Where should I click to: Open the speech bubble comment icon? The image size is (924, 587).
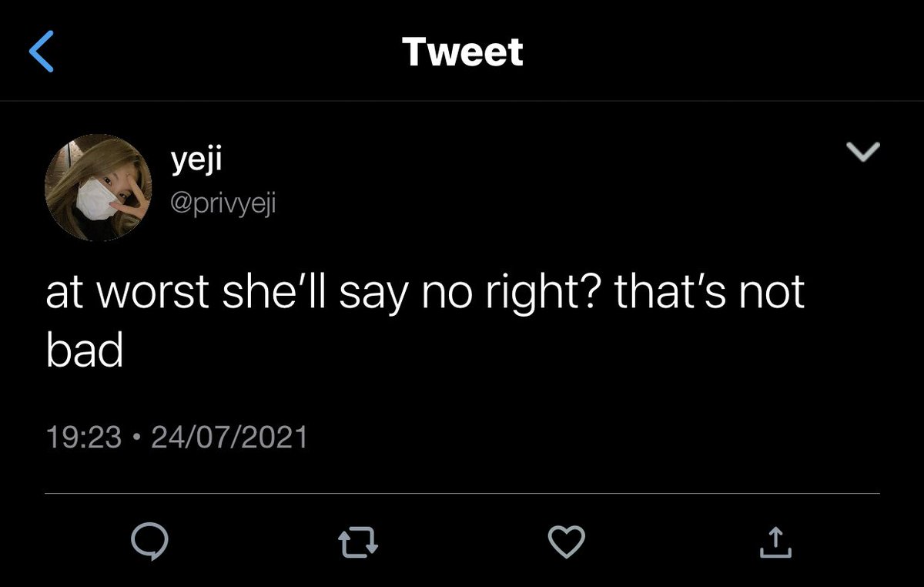pos(149,542)
